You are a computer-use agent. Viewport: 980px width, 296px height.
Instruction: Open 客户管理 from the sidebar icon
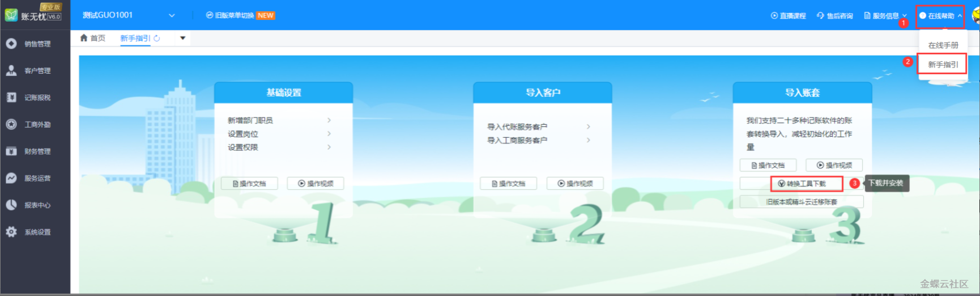[x=11, y=70]
